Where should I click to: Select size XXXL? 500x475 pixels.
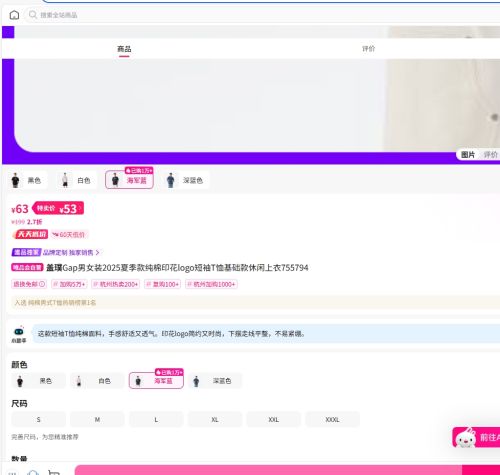pos(332,420)
